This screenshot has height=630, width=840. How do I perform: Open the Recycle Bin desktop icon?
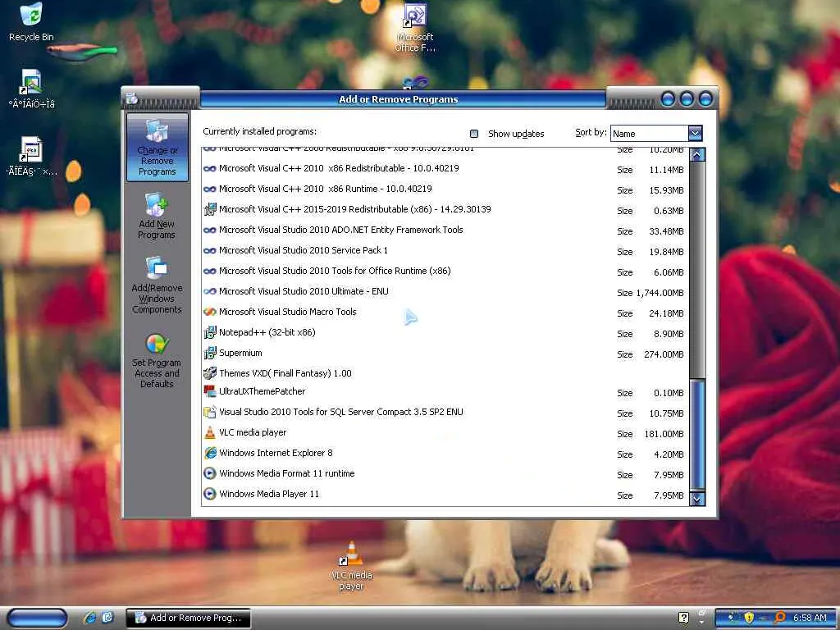(x=31, y=22)
